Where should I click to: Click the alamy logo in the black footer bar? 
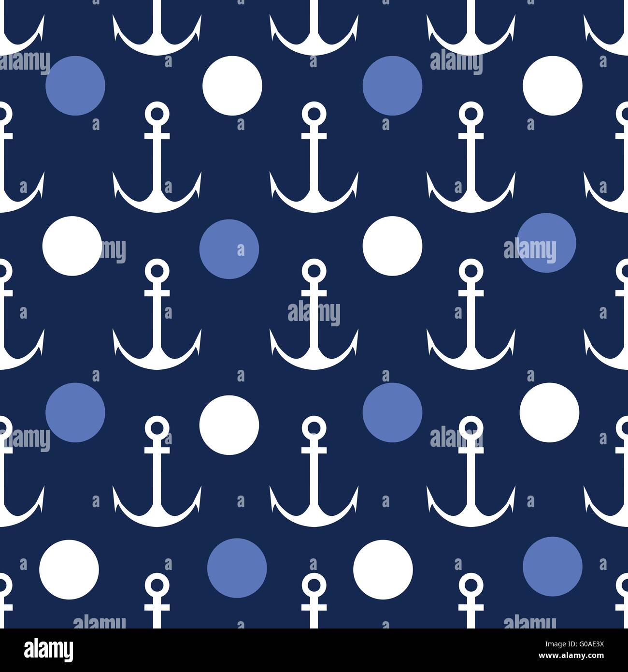[x=48, y=651]
